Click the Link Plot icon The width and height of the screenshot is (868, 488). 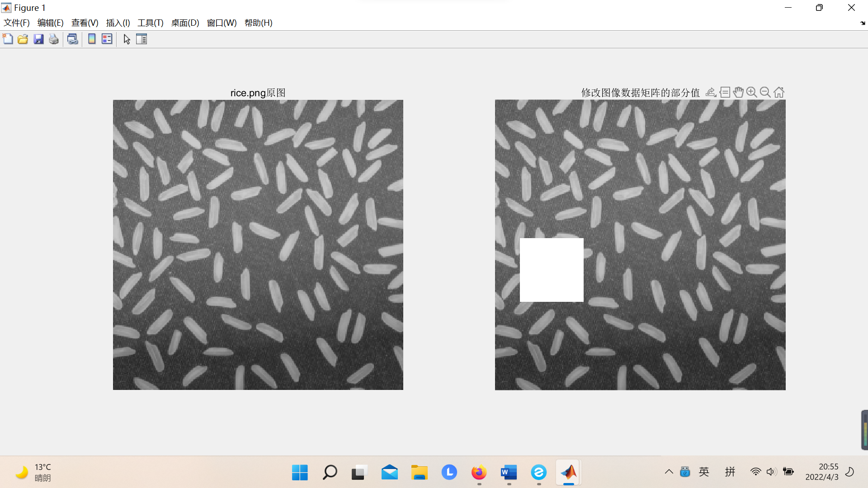click(72, 39)
